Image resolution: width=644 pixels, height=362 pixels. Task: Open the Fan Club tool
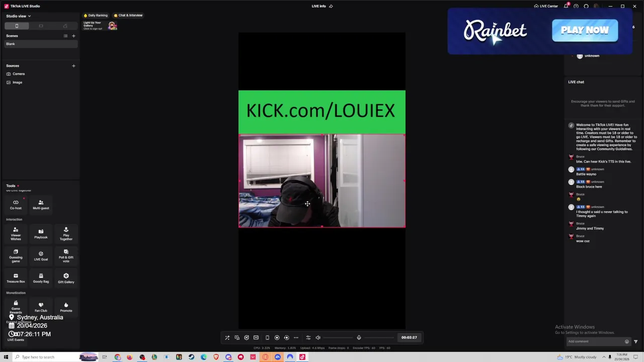tap(41, 307)
